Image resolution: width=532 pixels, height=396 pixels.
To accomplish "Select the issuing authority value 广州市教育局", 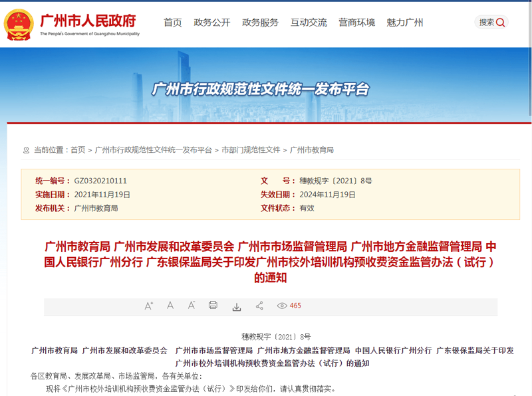I will [x=96, y=208].
